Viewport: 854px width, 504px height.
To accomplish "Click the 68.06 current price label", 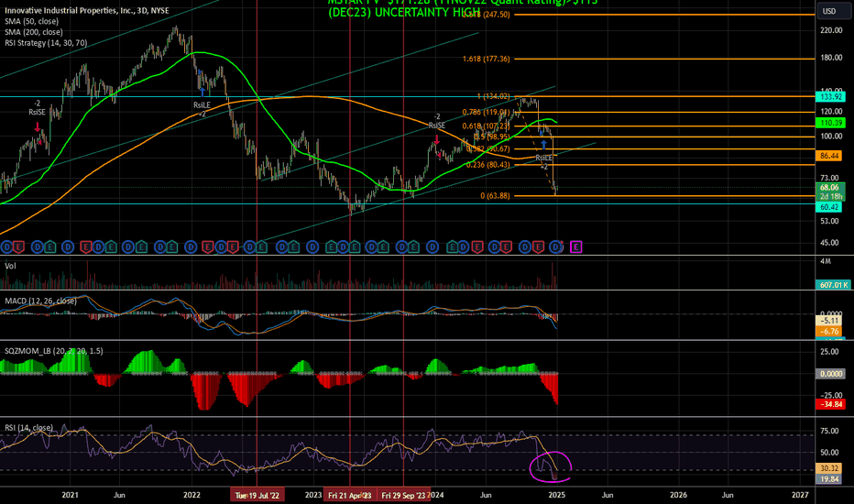I will [x=830, y=188].
